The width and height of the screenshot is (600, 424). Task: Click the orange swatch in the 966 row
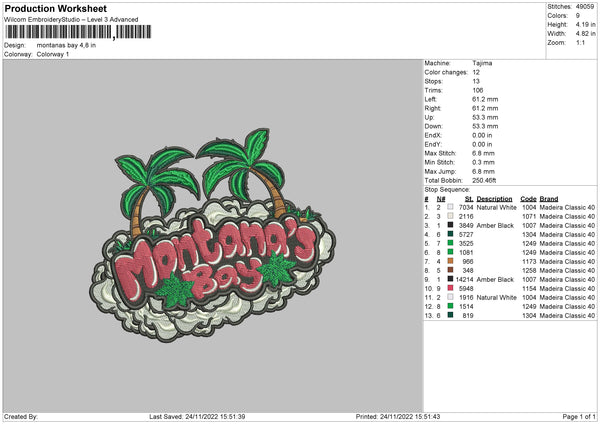(x=450, y=261)
